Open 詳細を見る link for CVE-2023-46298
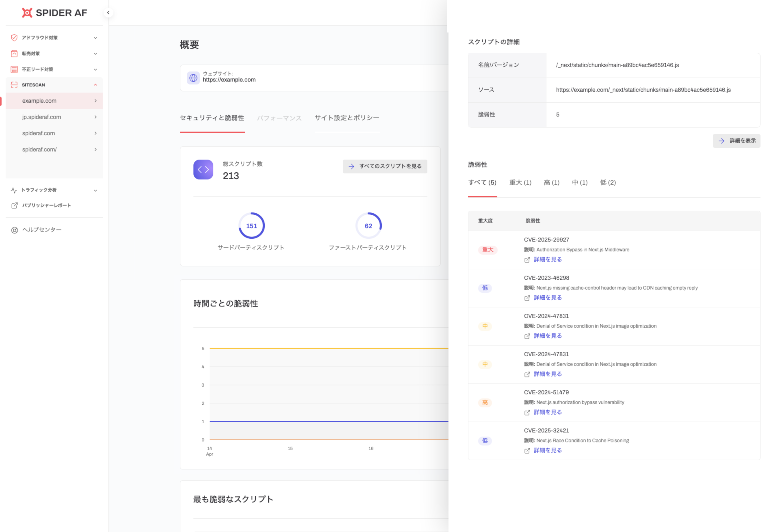Screen dimensions: 780x532 pos(548,298)
